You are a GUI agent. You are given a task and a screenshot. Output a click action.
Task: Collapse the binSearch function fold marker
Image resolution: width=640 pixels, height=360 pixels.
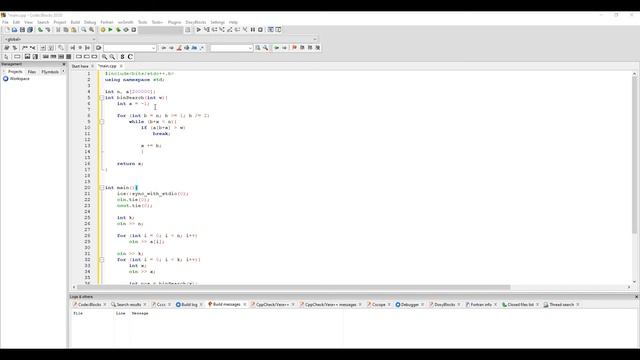click(x=102, y=98)
